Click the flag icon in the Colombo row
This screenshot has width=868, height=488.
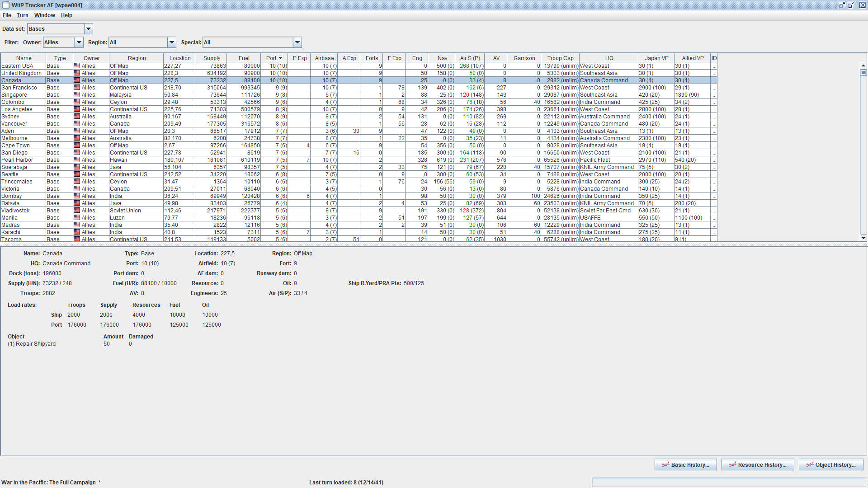[x=77, y=102]
